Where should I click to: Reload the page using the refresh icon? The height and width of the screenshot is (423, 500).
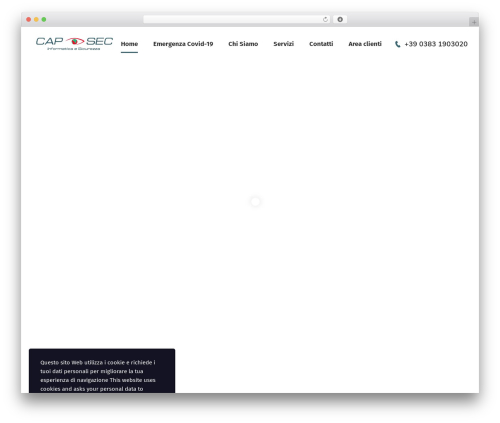pyautogui.click(x=325, y=20)
